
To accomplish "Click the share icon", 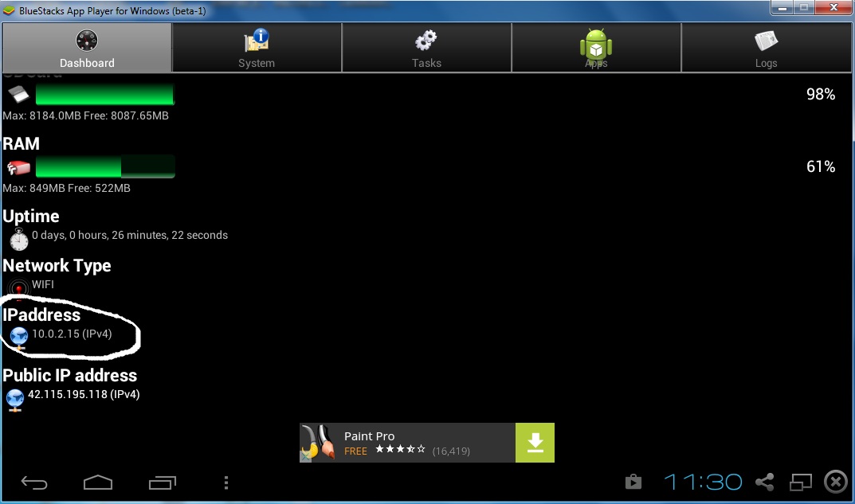I will [764, 482].
